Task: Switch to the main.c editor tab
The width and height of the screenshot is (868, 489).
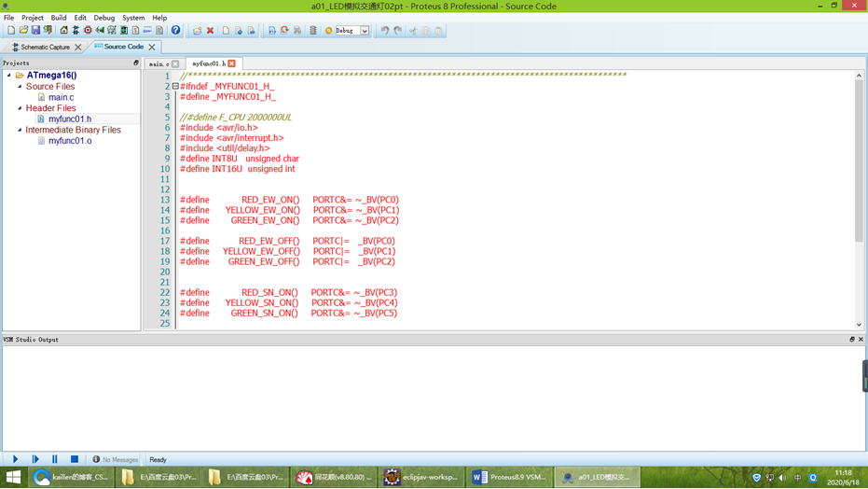Action: pyautogui.click(x=158, y=63)
